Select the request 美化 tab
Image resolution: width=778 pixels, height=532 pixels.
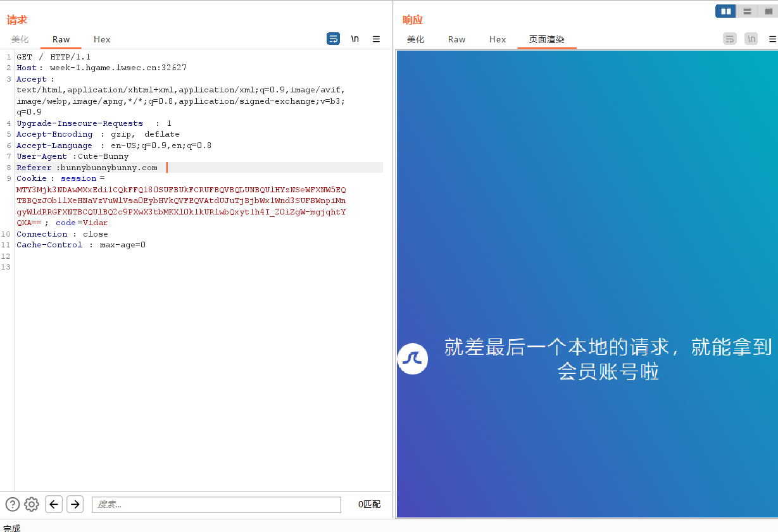20,39
